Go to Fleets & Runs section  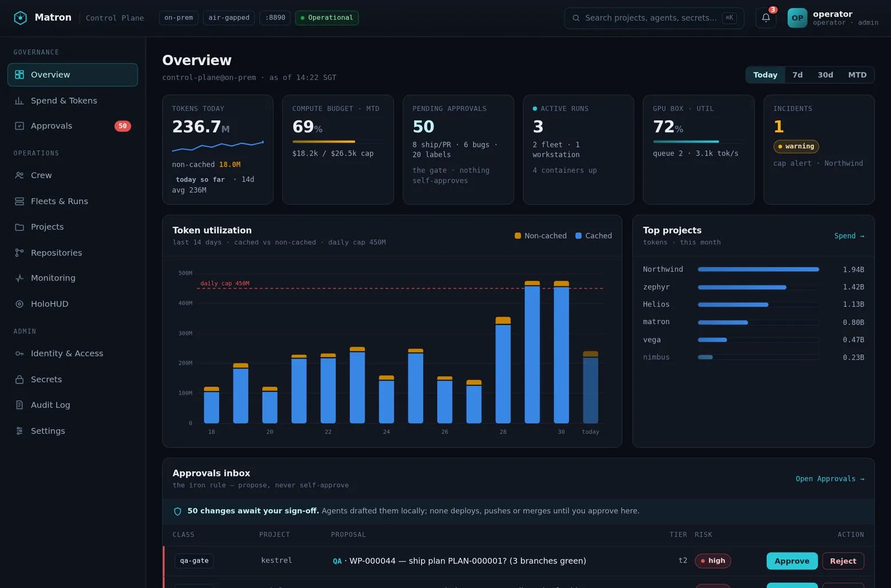73,201
